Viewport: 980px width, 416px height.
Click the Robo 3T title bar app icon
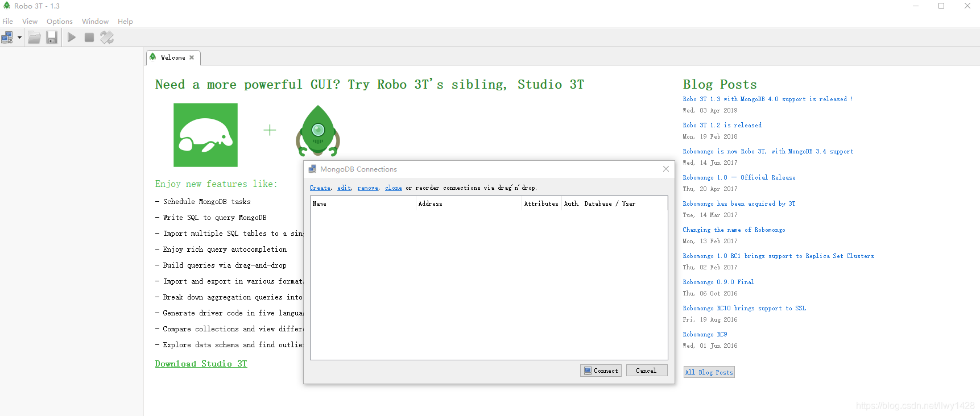click(7, 6)
